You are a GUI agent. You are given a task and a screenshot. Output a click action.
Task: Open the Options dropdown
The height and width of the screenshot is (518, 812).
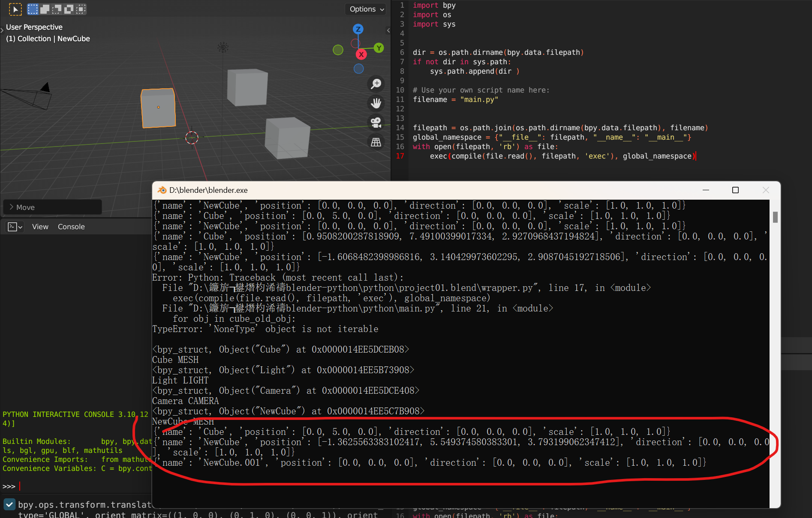(x=365, y=9)
